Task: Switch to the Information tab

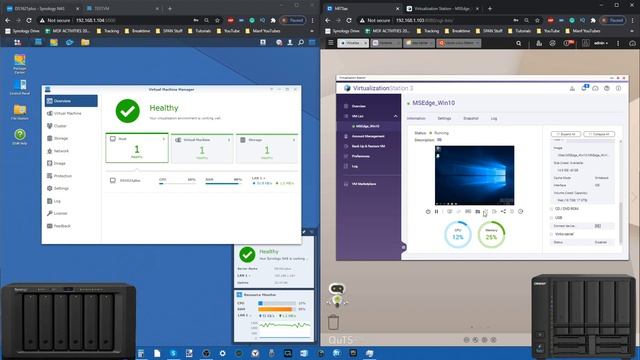Action: (x=416, y=118)
